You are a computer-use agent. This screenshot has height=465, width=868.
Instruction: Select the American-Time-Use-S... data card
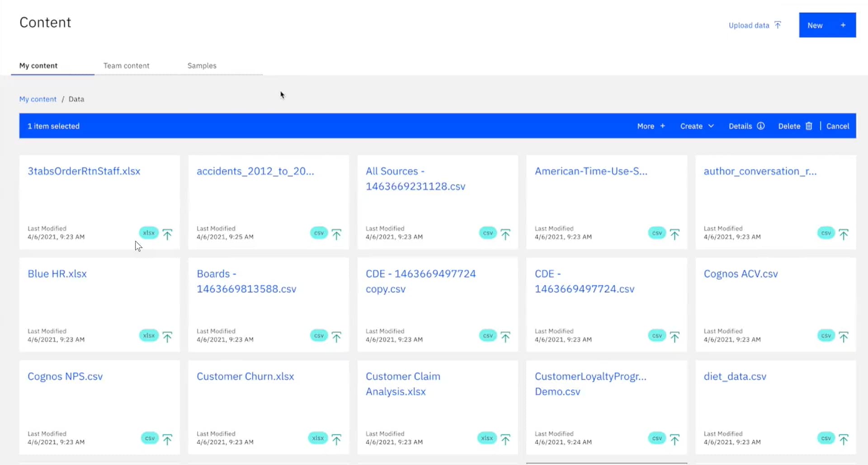[x=606, y=201]
